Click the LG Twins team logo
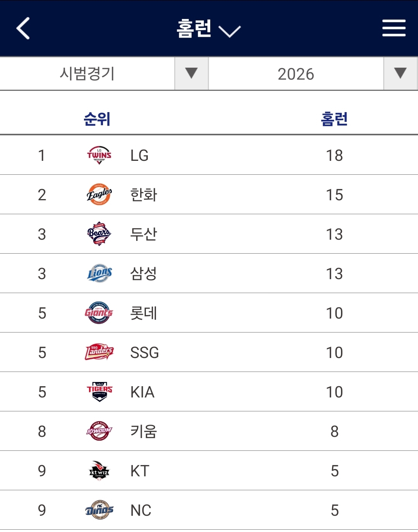418x532 pixels. [x=99, y=155]
